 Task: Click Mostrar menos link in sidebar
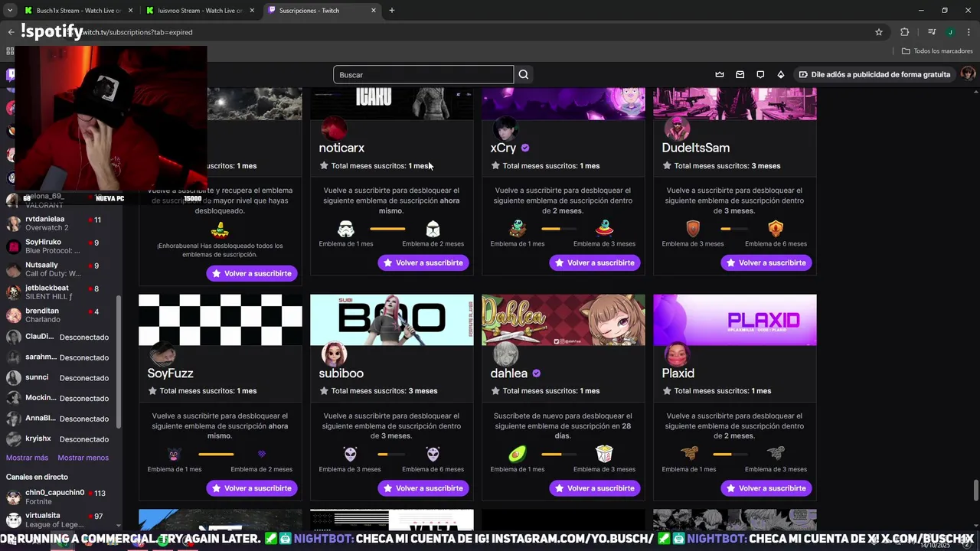pyautogui.click(x=83, y=458)
